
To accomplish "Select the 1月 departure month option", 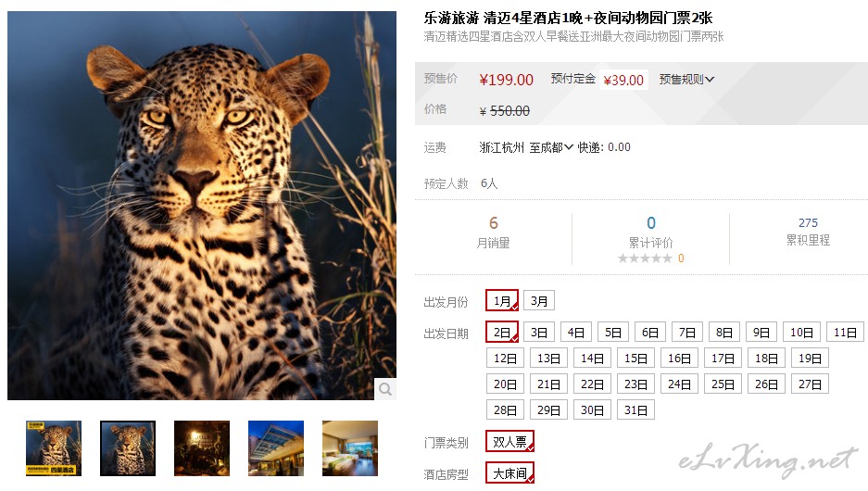I will tap(502, 300).
